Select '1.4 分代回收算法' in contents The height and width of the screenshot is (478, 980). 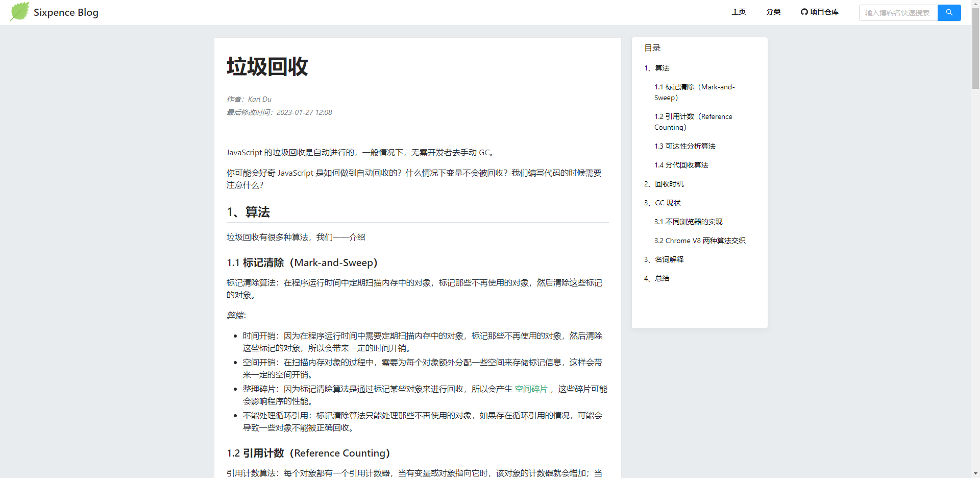[681, 165]
